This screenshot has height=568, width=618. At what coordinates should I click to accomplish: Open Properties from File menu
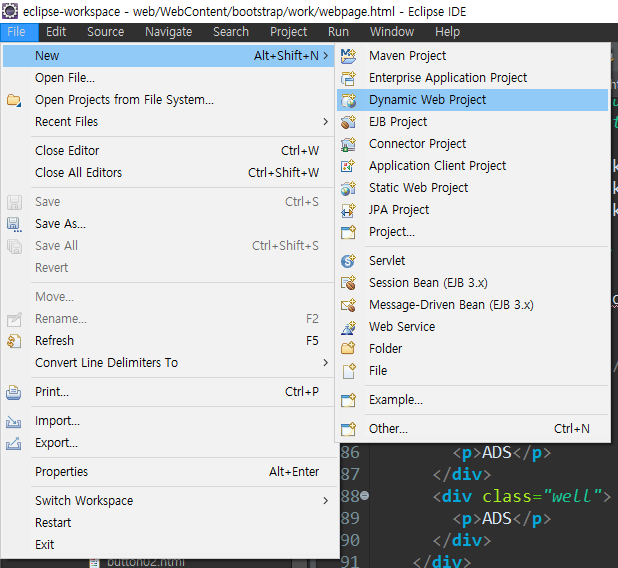168,472
